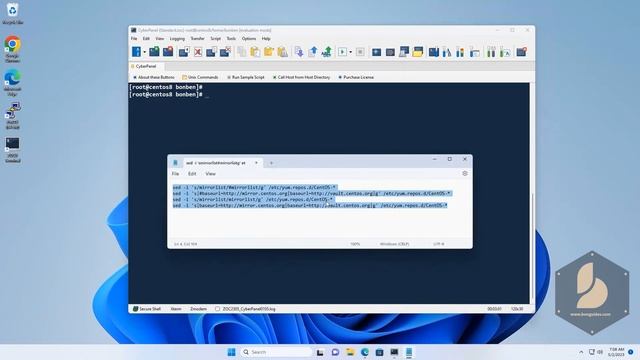Click the first sed command line in Notepad
This screenshot has height=360, width=640.
tap(254, 187)
